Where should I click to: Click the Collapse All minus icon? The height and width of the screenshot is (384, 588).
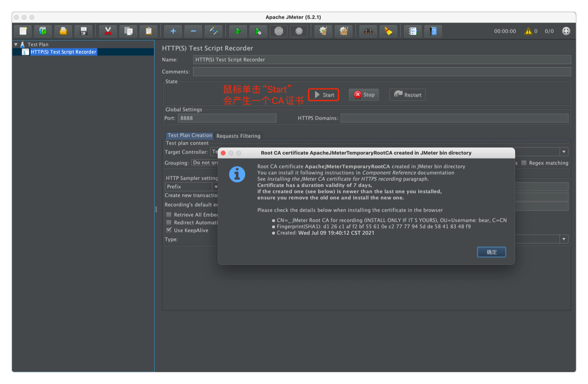coord(193,31)
